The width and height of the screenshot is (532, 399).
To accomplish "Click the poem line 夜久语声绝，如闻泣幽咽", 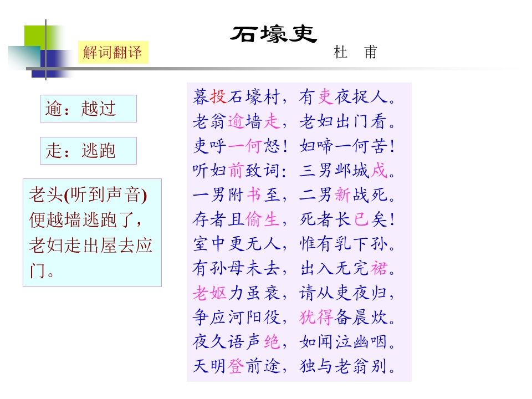I will (294, 342).
